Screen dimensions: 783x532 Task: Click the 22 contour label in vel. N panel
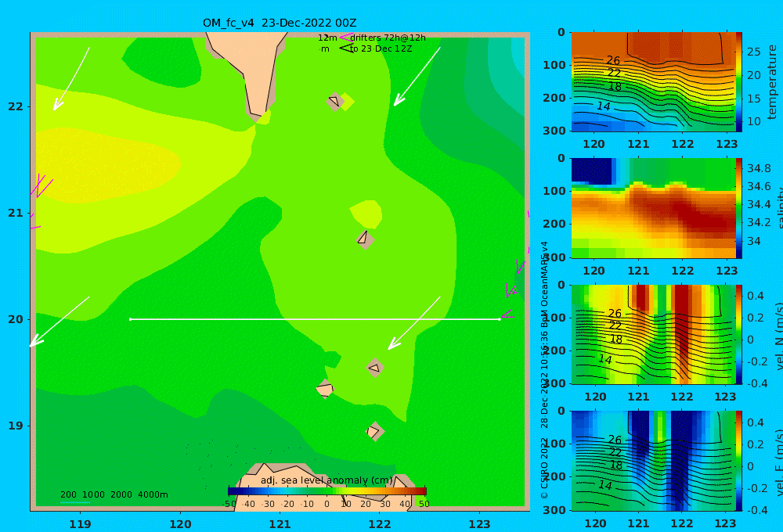click(615, 326)
